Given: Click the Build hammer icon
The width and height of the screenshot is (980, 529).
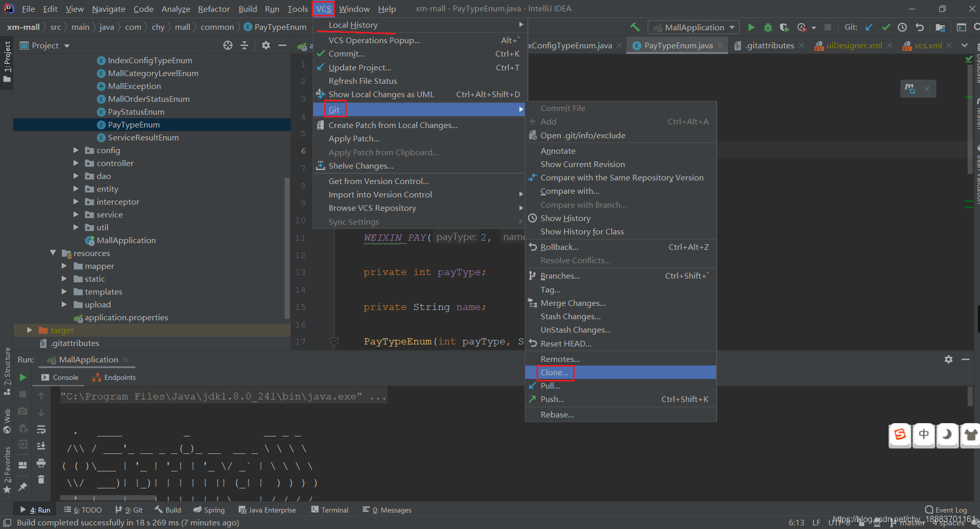Looking at the screenshot, I should [x=635, y=27].
